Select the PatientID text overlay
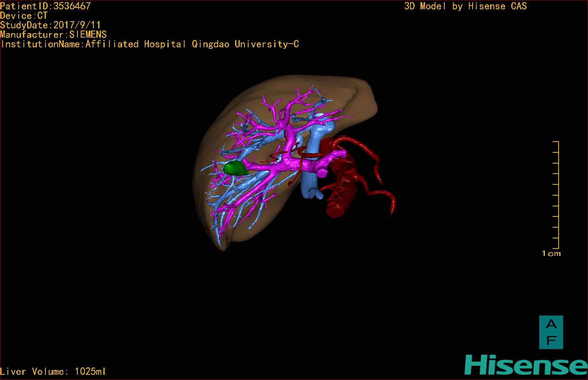 click(45, 6)
